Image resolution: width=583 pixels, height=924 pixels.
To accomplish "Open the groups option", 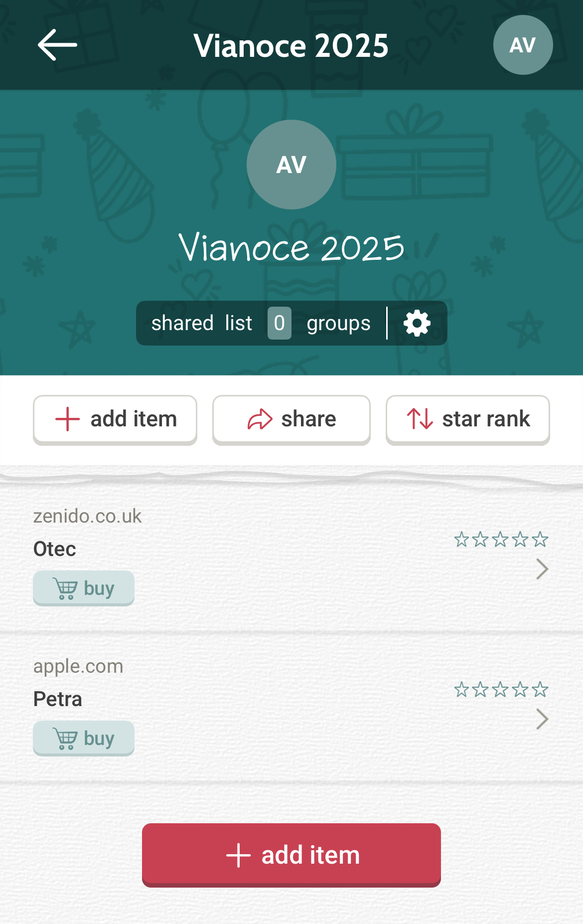I will [x=338, y=323].
